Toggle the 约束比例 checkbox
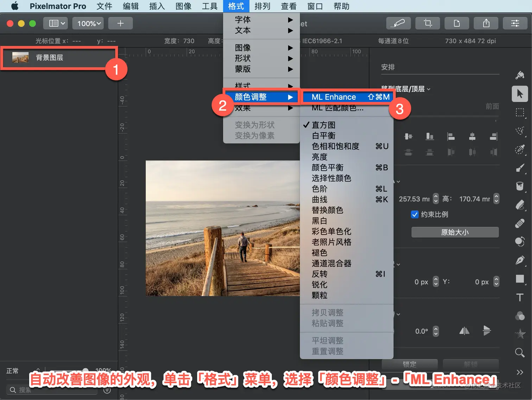 tap(415, 214)
